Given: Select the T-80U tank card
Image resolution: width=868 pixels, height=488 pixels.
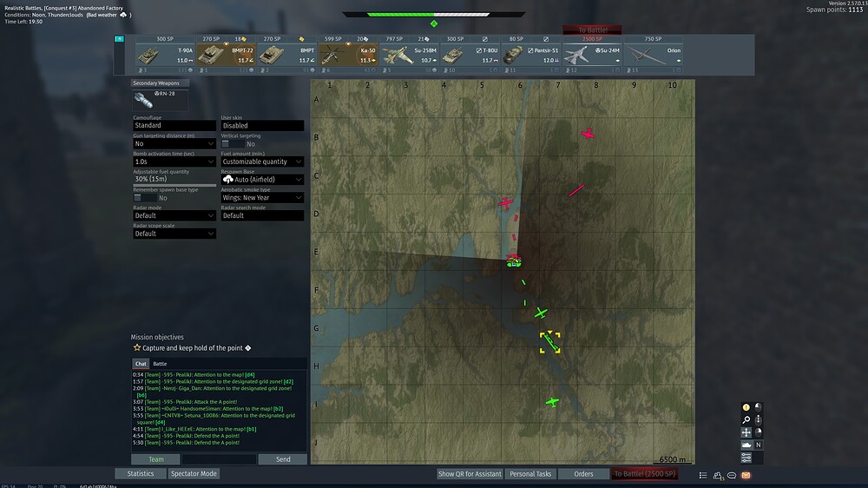Looking at the screenshot, I should point(470,55).
